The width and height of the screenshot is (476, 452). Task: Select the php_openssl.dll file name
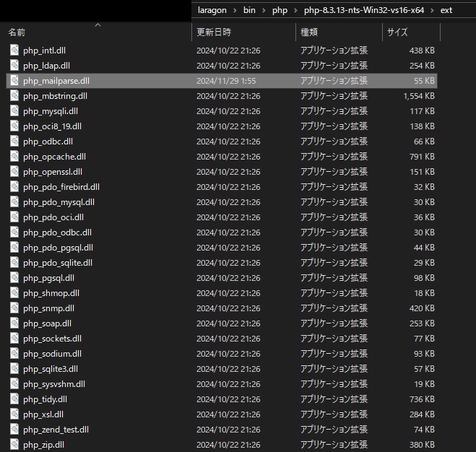[x=53, y=172]
